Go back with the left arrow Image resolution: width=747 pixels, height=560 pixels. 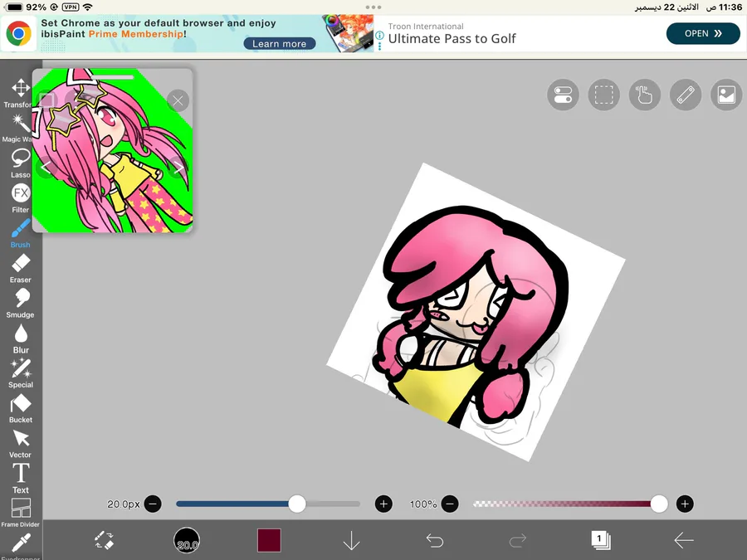[x=684, y=540]
